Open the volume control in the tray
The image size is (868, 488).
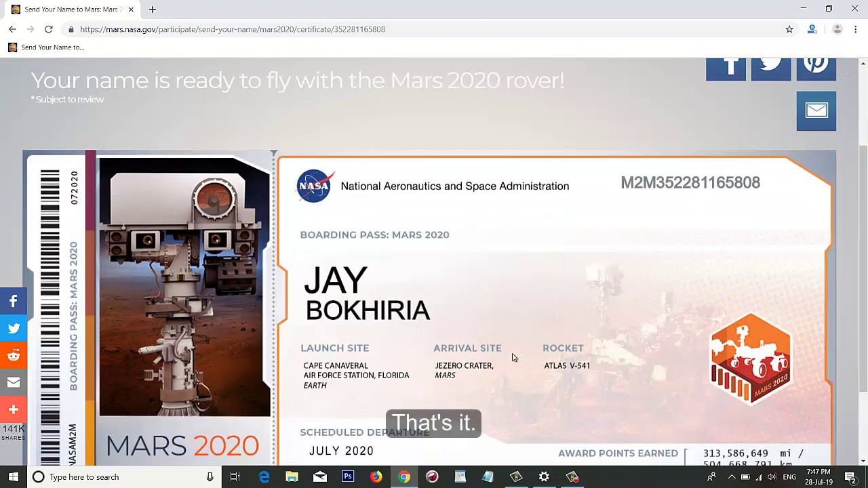(772, 477)
